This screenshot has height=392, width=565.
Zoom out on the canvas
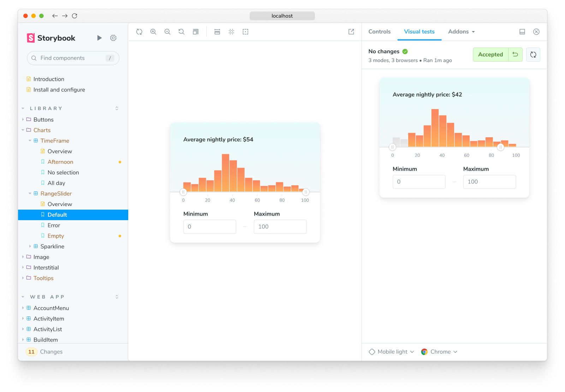167,32
